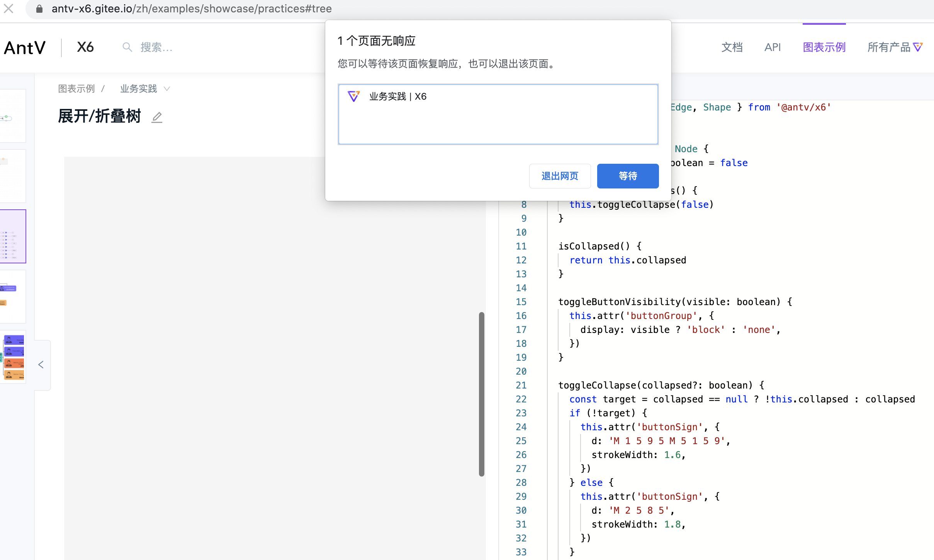
Task: Click the code panel scrollbar
Action: click(x=481, y=394)
